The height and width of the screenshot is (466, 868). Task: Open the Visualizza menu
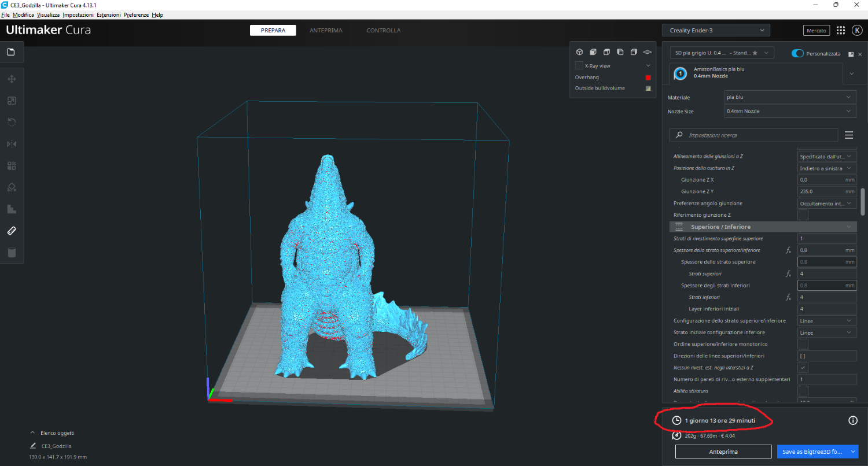pyautogui.click(x=48, y=14)
